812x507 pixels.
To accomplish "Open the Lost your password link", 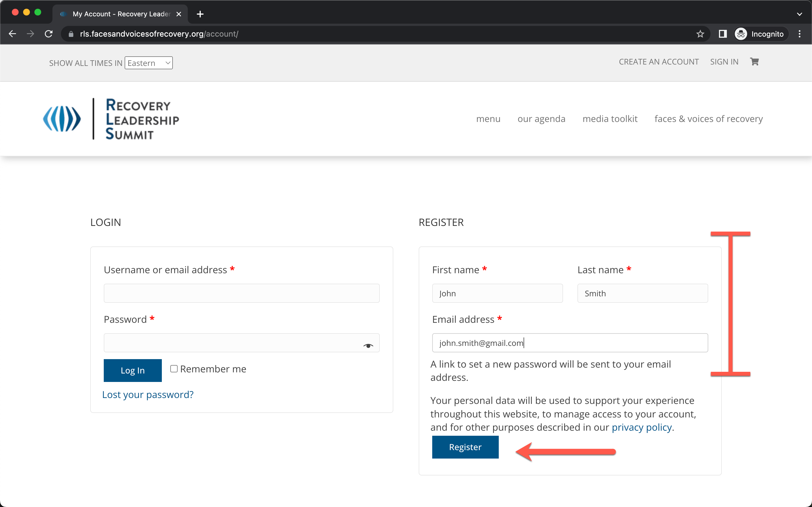I will tap(148, 395).
